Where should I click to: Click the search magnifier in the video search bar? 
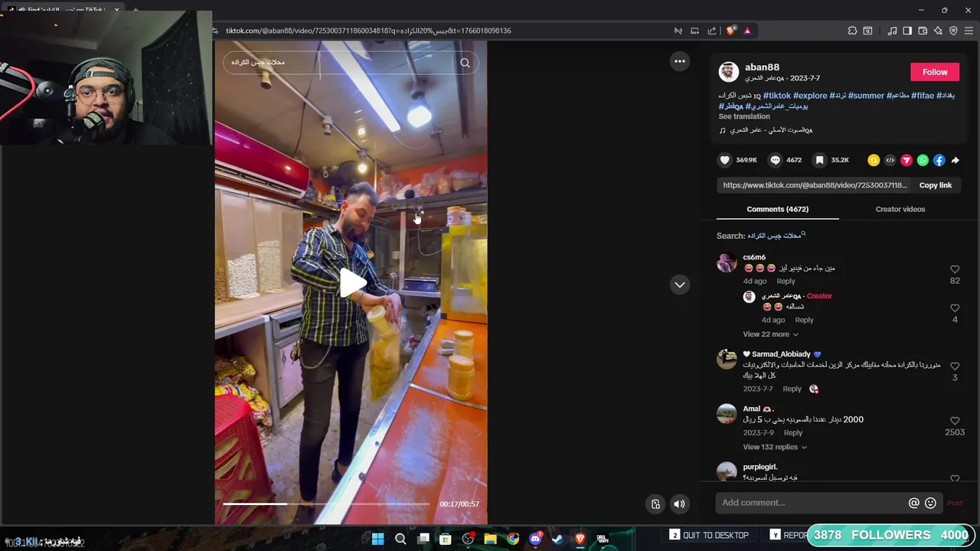point(465,63)
